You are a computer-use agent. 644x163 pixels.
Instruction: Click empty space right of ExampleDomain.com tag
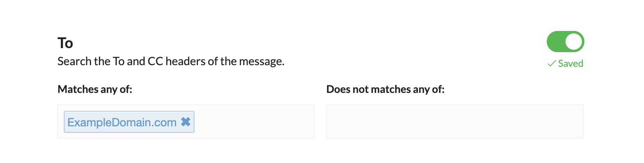(x=253, y=121)
